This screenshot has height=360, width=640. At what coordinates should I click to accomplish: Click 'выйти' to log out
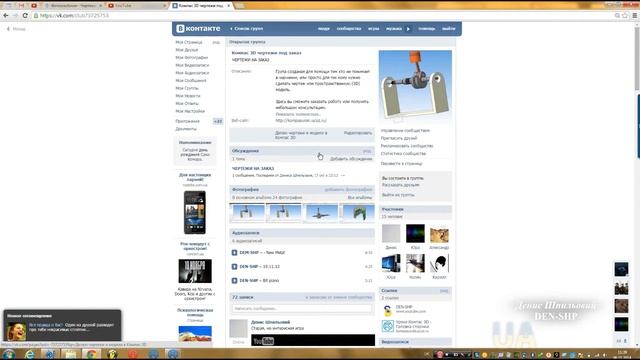pyautogui.click(x=449, y=29)
